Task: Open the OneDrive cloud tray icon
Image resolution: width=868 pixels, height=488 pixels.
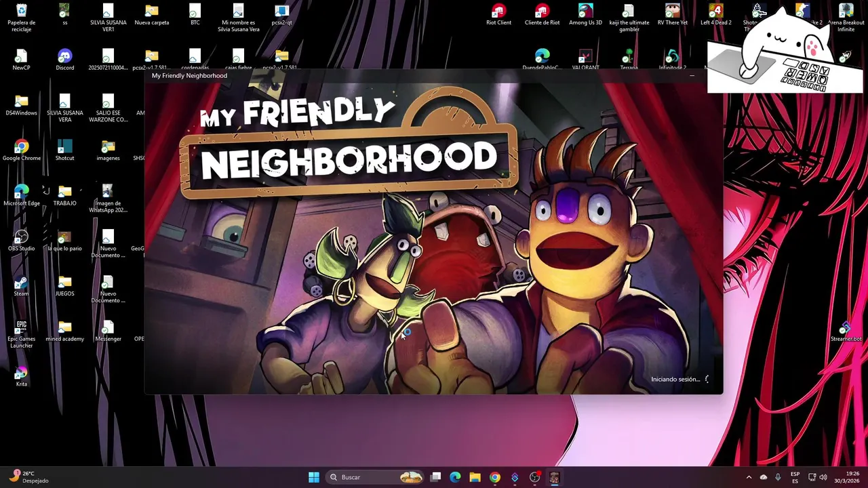Action: (764, 477)
